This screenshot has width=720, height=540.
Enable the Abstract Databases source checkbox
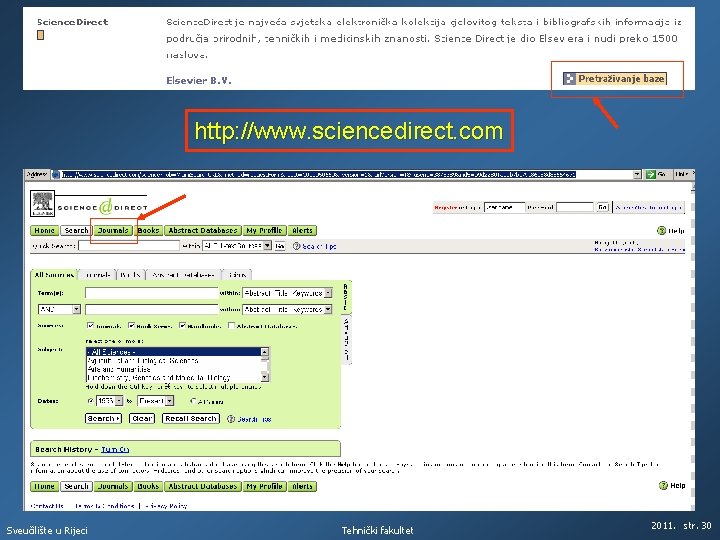pos(232,326)
